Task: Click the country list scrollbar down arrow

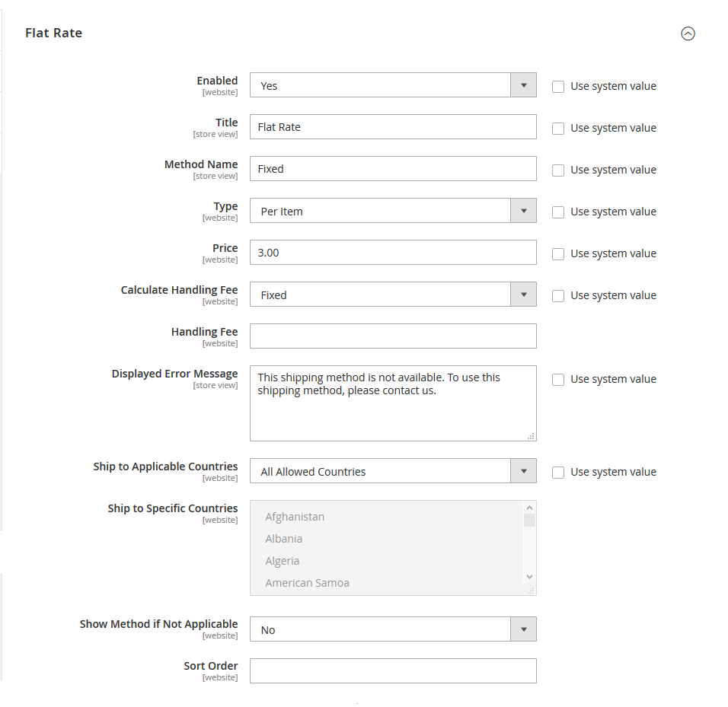Action: coord(529,576)
